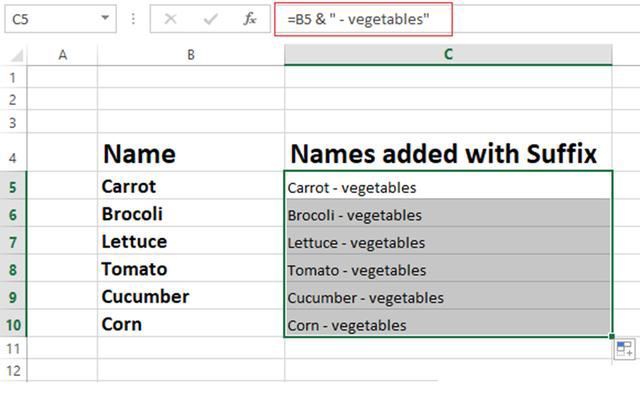Select row 10 header
The height and width of the screenshot is (401, 640).
tap(13, 324)
